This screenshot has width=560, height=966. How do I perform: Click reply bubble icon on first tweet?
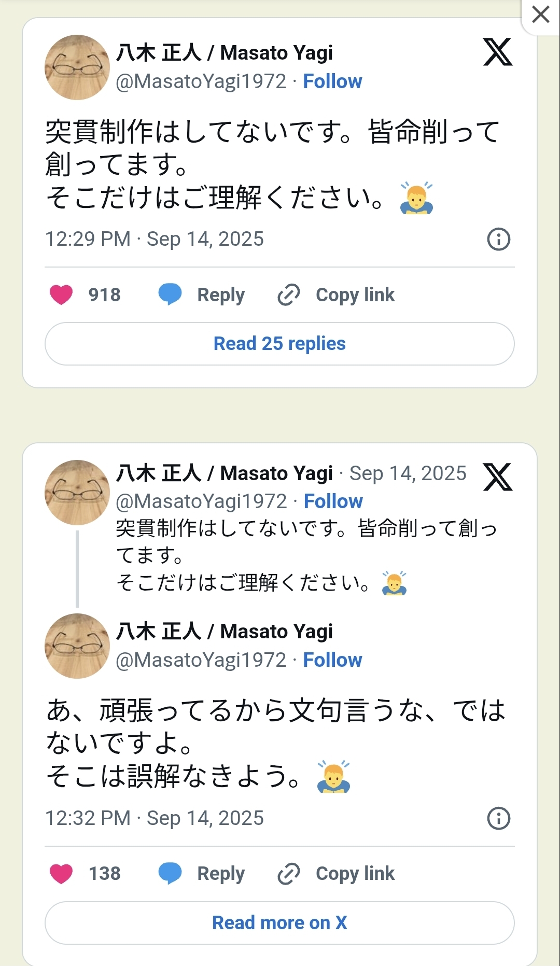pos(170,295)
